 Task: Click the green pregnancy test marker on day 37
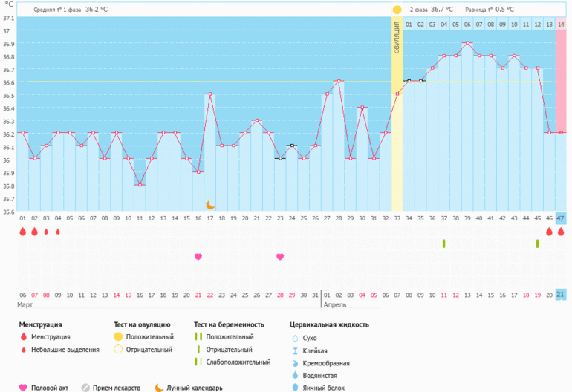443,244
